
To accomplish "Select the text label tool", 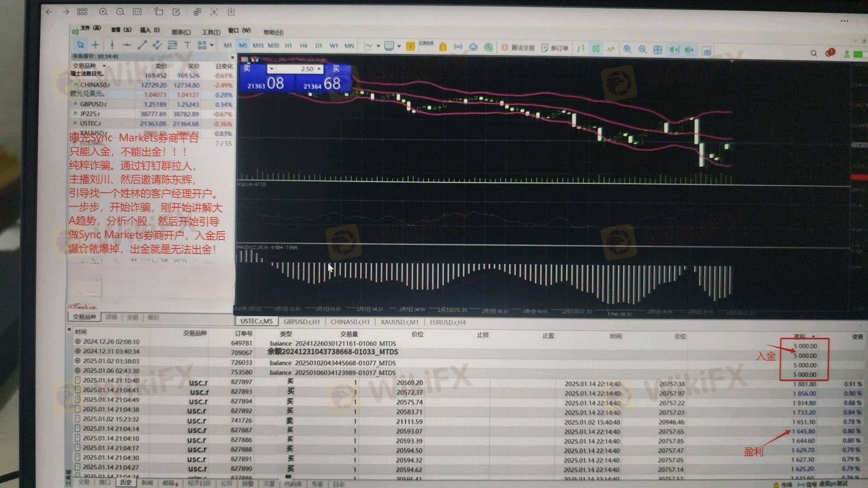I will coord(187,45).
